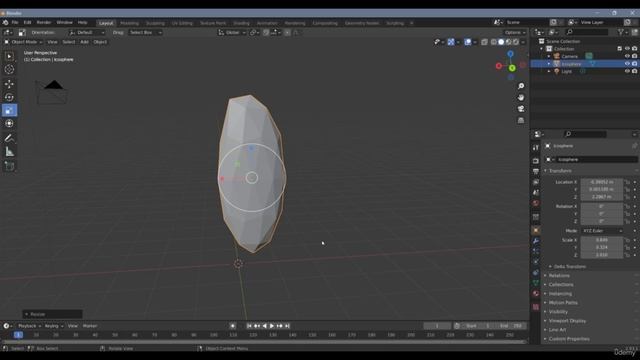Screen dimensions: 640x360
Task: Select the Move tool in the left toolbar
Action: click(x=9, y=84)
